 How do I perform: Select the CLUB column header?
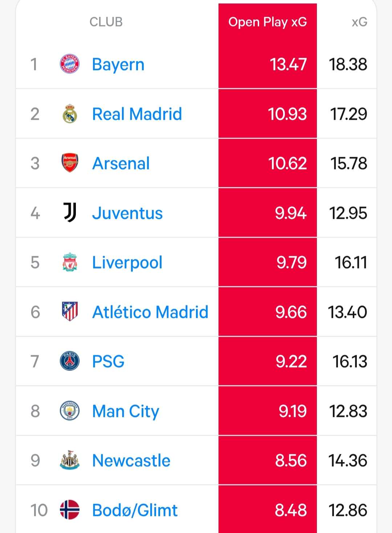pyautogui.click(x=106, y=22)
